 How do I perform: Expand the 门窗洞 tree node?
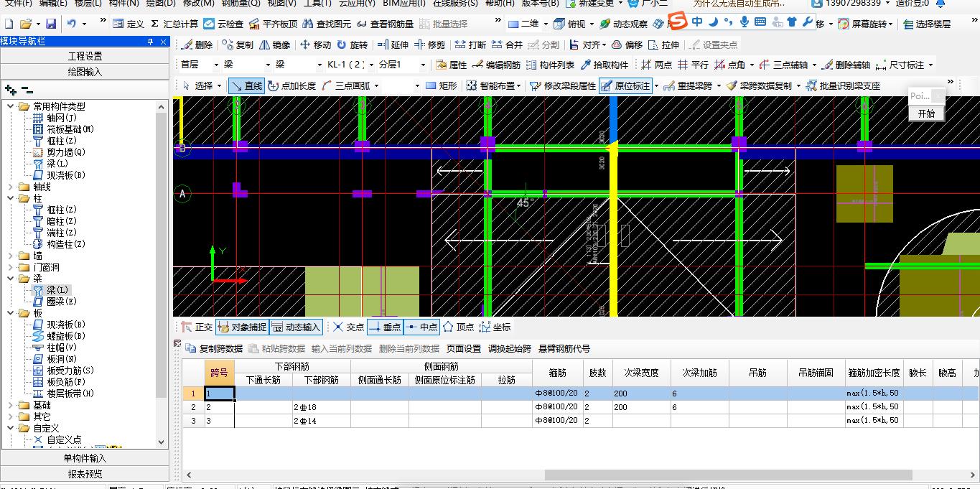pyautogui.click(x=10, y=267)
